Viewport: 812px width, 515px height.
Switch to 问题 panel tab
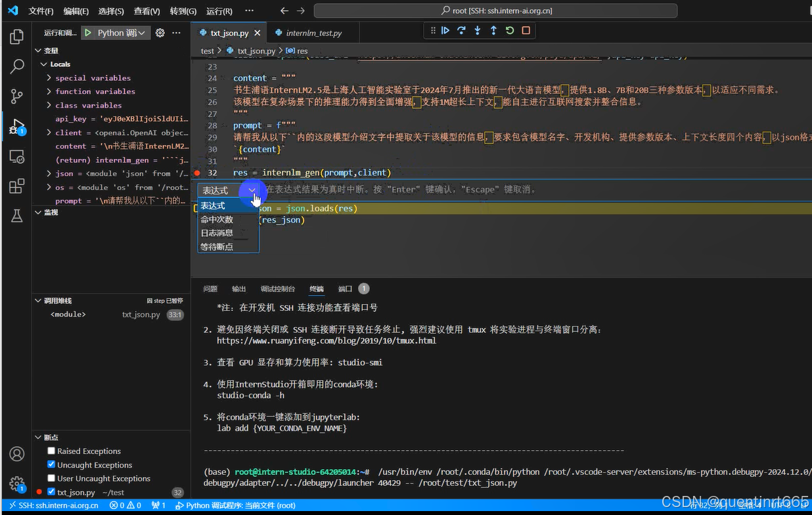click(210, 289)
